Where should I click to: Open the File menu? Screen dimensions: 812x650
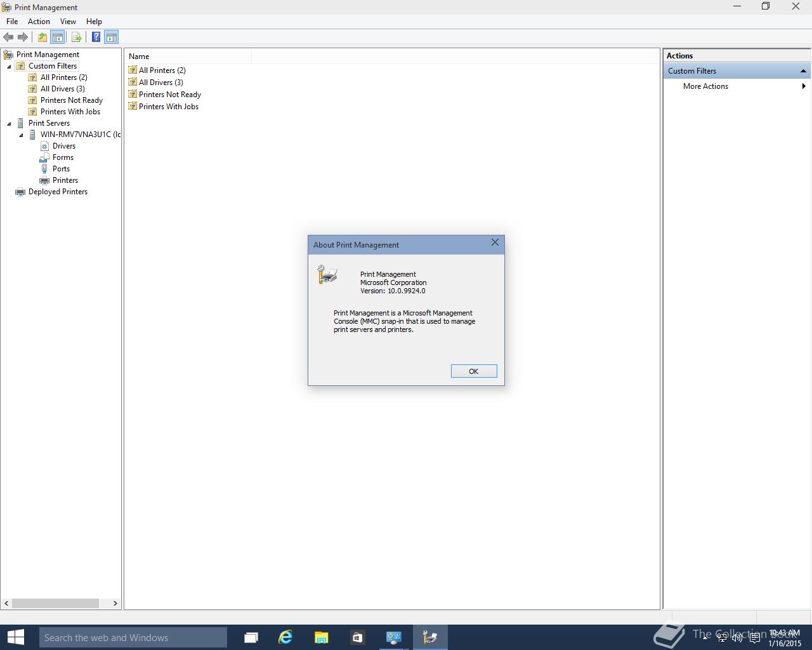coord(12,22)
